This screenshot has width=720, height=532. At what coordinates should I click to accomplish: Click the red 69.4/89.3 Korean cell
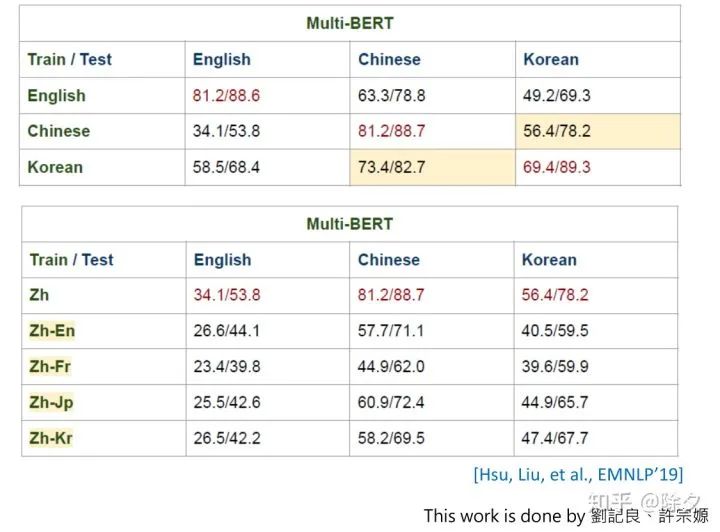556,167
